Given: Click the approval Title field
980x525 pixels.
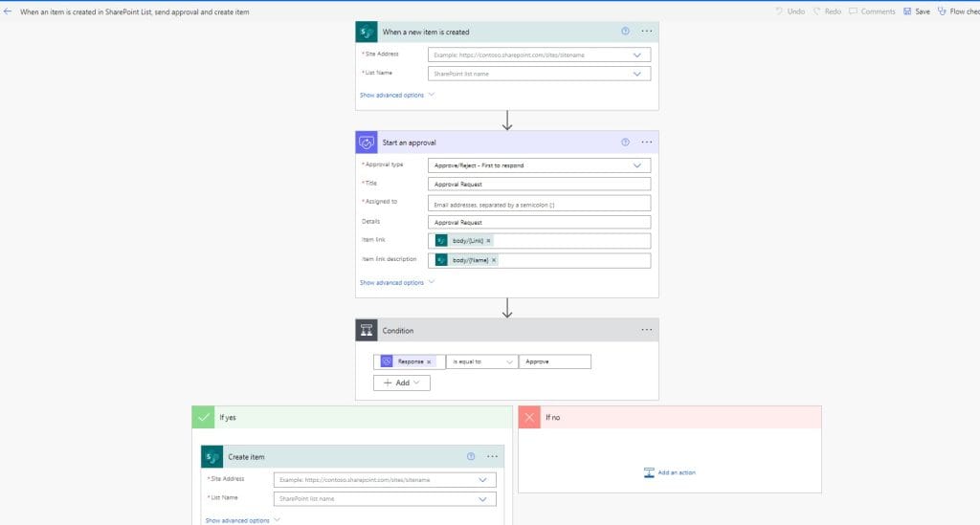Looking at the screenshot, I should coord(540,185).
